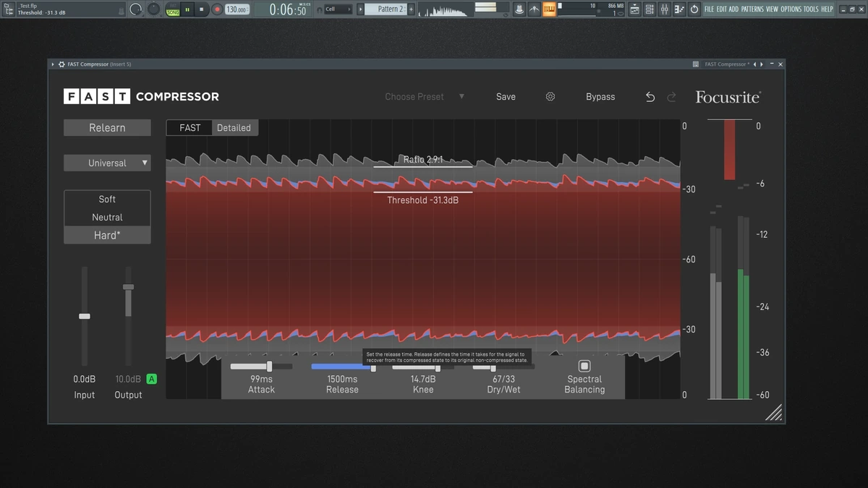Click the preset arrows beside the FAST Compressor name
Screen dimensions: 868x488
tap(759, 64)
